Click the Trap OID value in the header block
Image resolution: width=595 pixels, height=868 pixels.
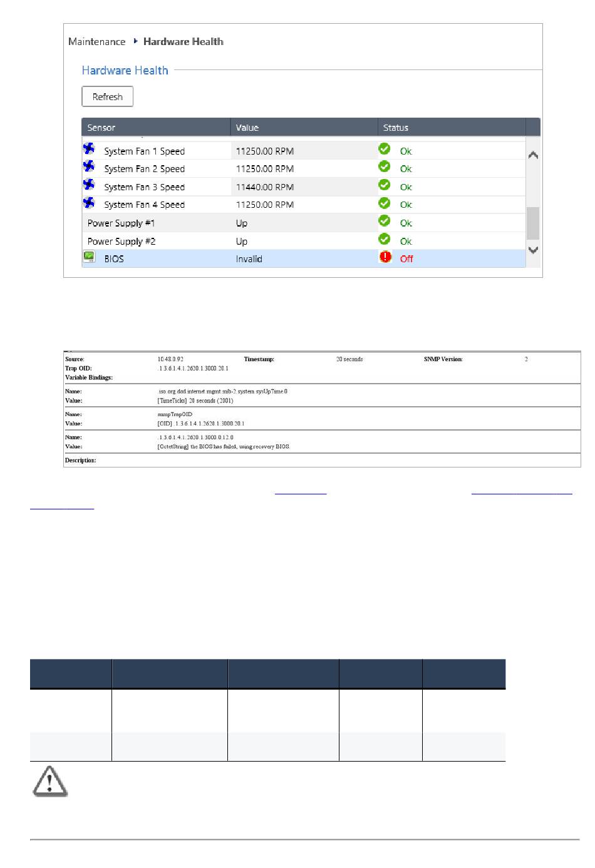coord(193,369)
